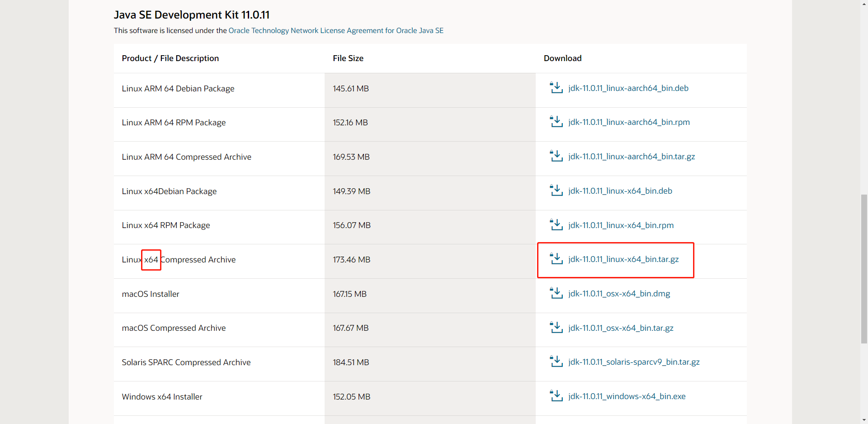
Task: Select macOS Installer text
Action: (151, 294)
